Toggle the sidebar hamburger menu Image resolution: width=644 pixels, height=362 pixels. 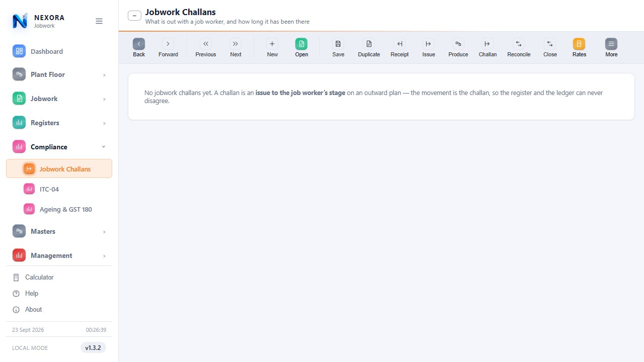tap(99, 21)
